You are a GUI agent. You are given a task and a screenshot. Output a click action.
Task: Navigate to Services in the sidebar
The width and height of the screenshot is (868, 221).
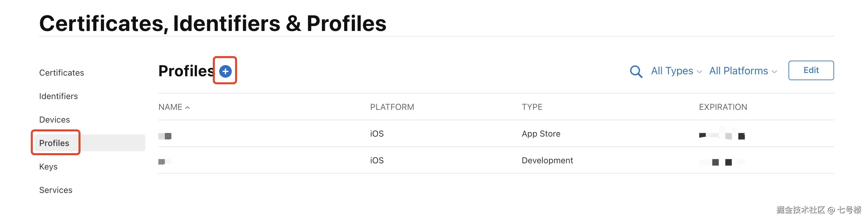pyautogui.click(x=56, y=190)
